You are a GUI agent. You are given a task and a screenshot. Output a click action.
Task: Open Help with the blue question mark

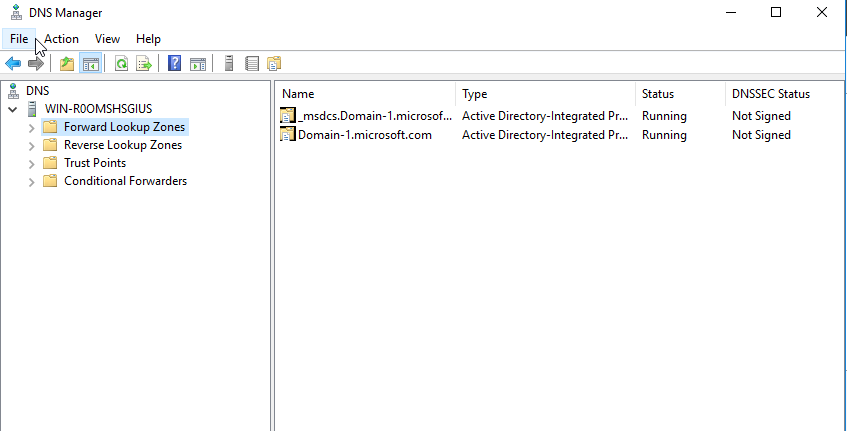(174, 63)
